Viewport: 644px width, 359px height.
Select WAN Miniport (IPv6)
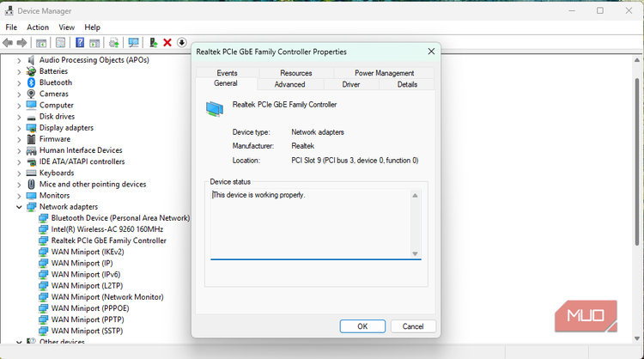[85, 274]
